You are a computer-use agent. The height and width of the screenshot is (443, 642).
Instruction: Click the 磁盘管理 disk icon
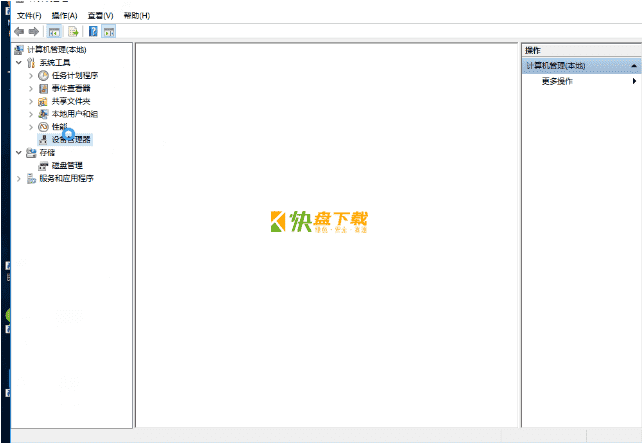(x=43, y=166)
